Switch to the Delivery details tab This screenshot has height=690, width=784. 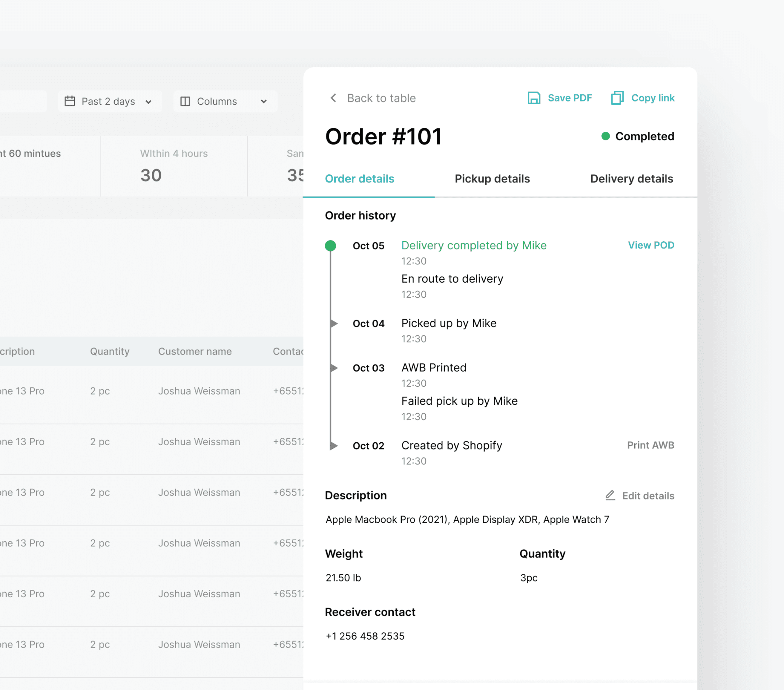click(x=631, y=179)
